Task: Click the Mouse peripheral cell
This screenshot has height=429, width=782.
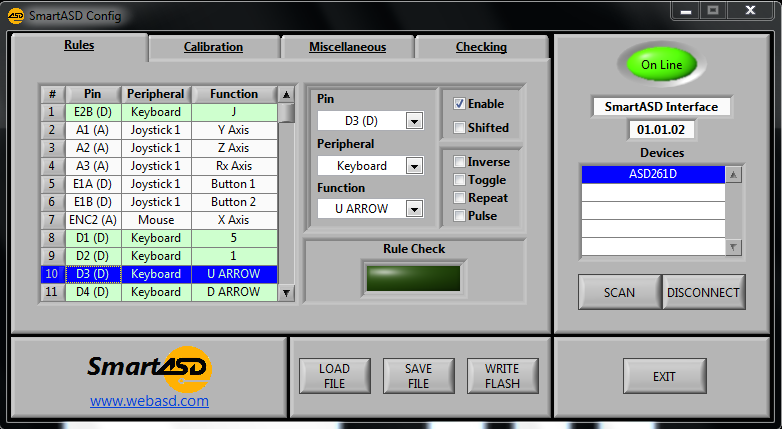Action: 156,220
